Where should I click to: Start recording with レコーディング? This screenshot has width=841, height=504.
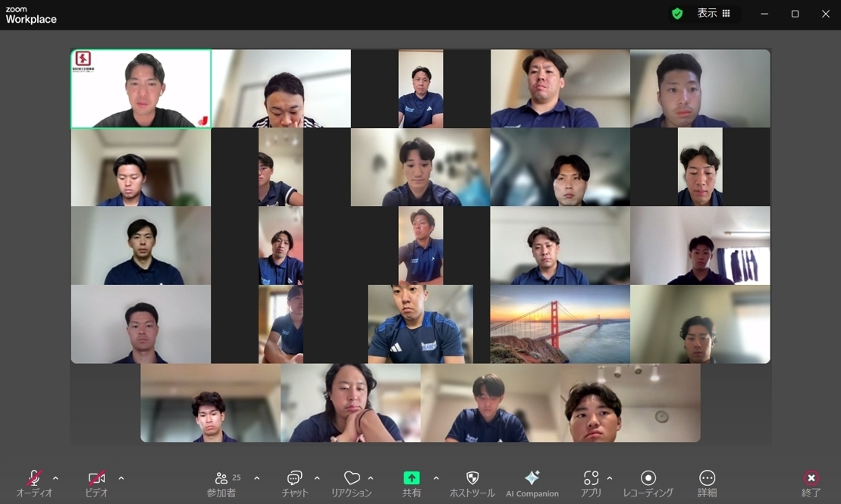tap(648, 483)
